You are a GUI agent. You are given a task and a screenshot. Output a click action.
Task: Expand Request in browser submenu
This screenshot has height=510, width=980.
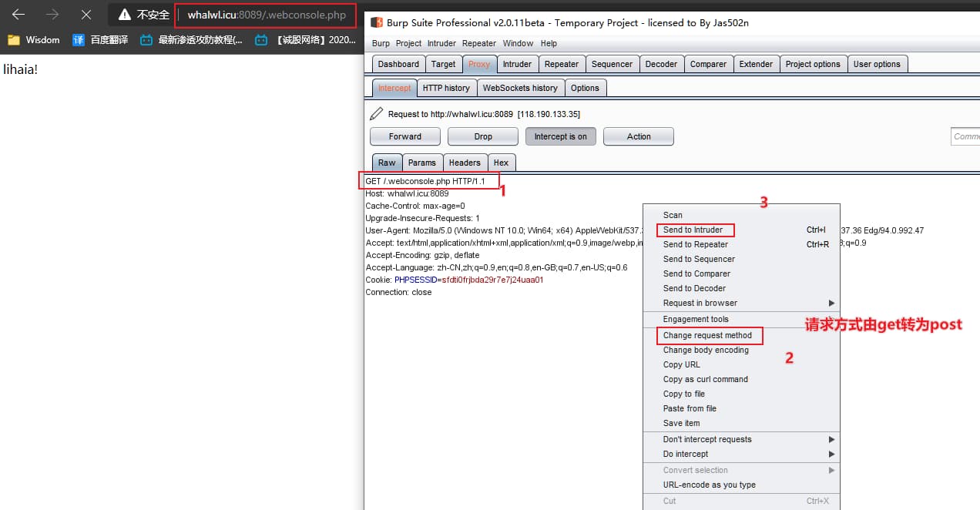741,303
